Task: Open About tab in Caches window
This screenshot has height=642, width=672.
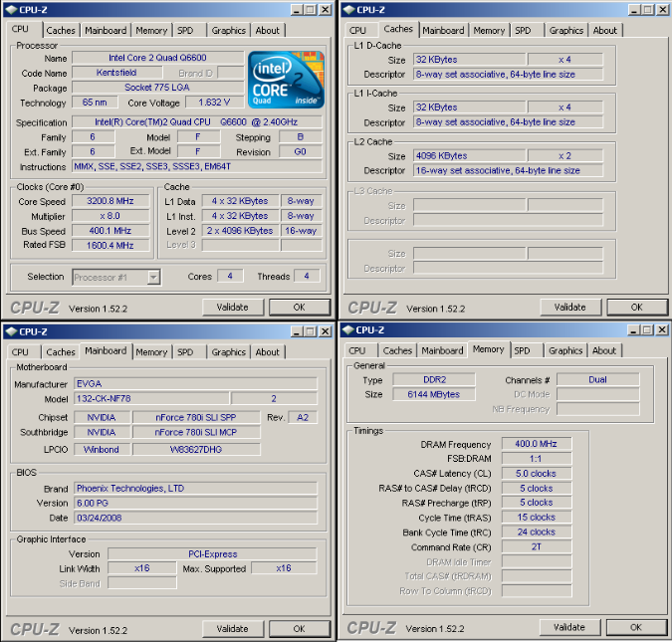Action: pos(604,31)
